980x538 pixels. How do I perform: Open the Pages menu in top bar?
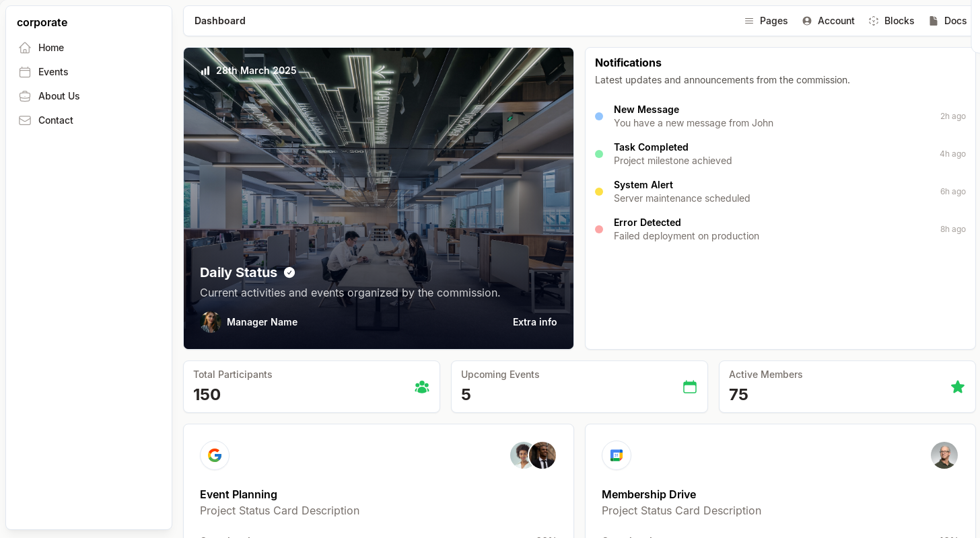click(x=766, y=21)
